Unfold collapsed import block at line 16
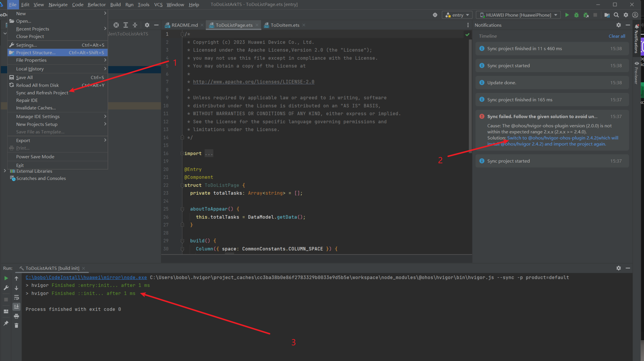644x361 pixels. coord(182,153)
